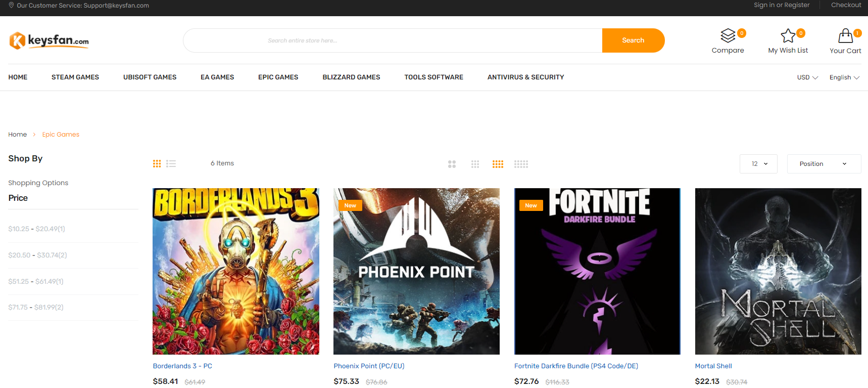Open the USD currency dropdown
868x388 pixels.
pyautogui.click(x=807, y=77)
